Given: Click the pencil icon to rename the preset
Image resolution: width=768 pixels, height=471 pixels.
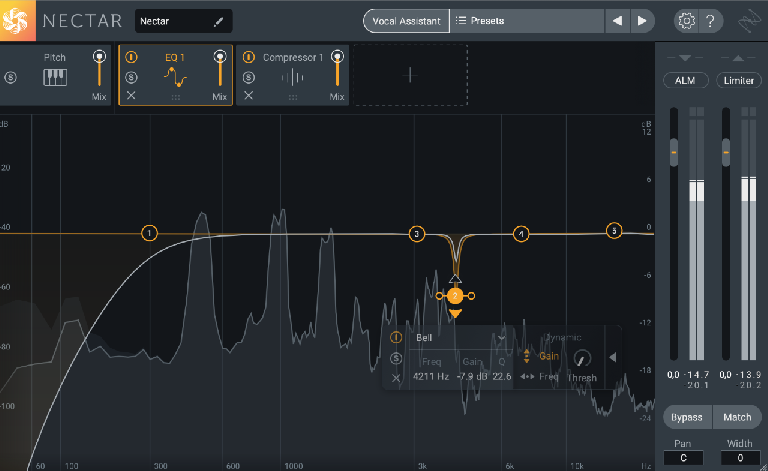Looking at the screenshot, I should coord(218,20).
